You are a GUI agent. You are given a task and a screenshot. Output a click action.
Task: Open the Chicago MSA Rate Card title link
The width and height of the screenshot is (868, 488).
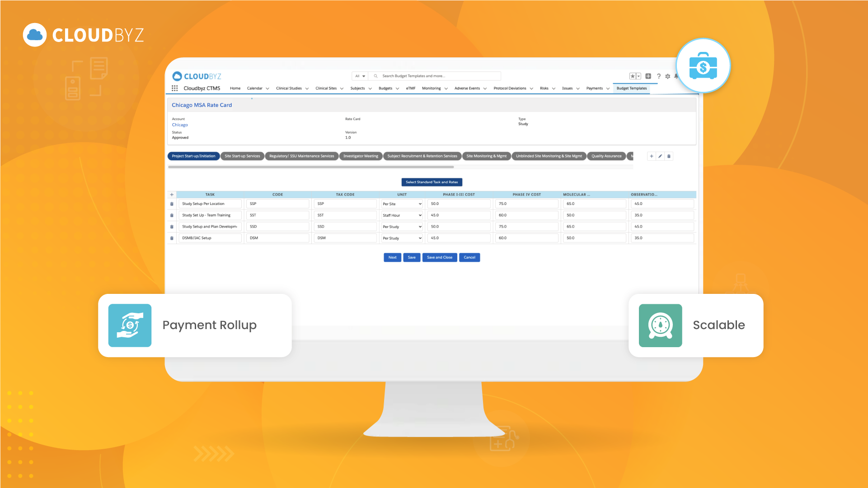point(202,105)
